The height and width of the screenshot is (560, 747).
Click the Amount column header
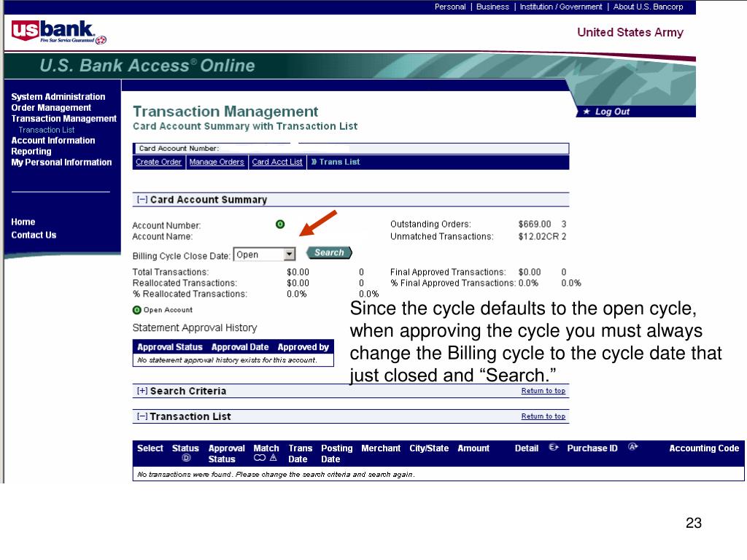pyautogui.click(x=473, y=448)
